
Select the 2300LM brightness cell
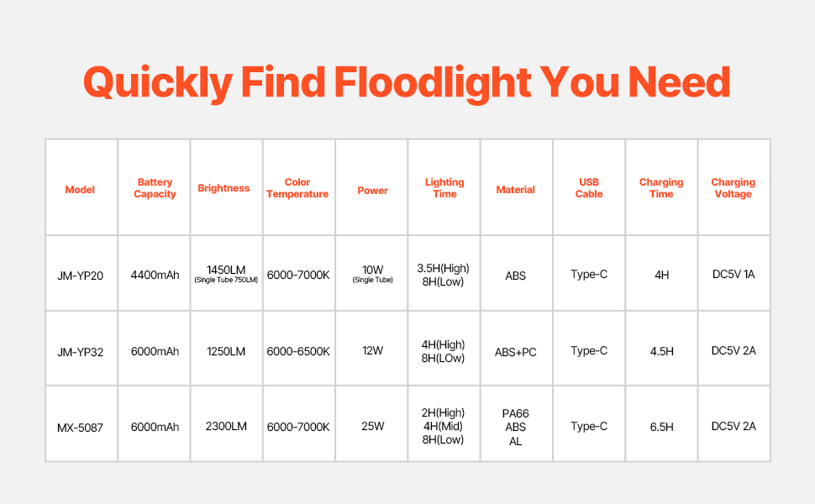[x=226, y=427]
